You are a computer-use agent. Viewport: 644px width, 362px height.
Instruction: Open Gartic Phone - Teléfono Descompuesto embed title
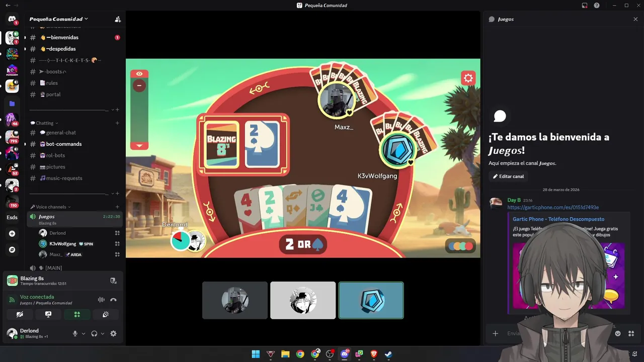558,219
